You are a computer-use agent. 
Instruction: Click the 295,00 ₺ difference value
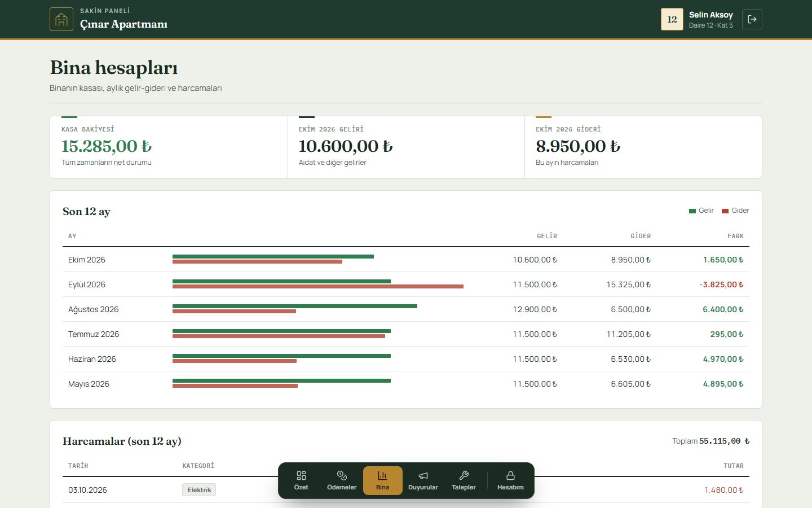pos(727,334)
